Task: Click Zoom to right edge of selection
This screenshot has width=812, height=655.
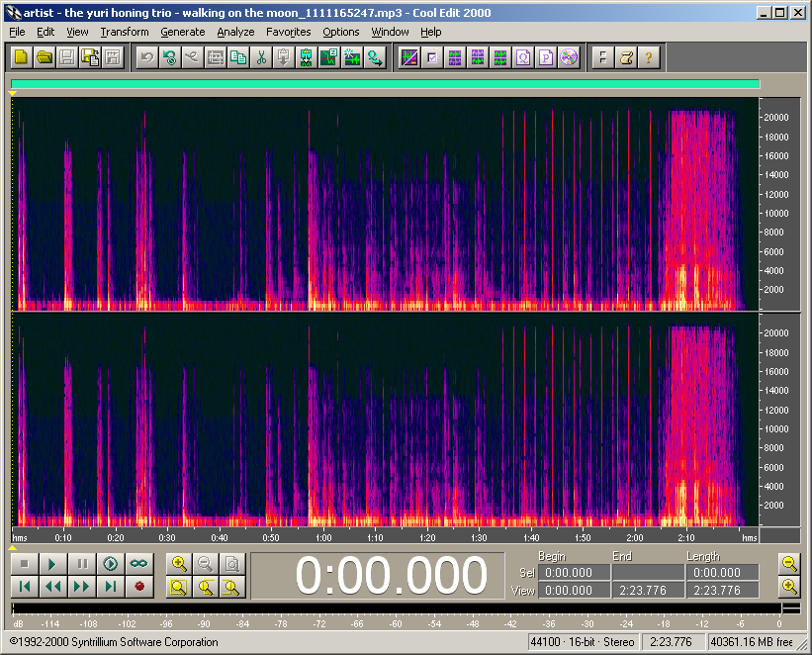Action: point(232,587)
